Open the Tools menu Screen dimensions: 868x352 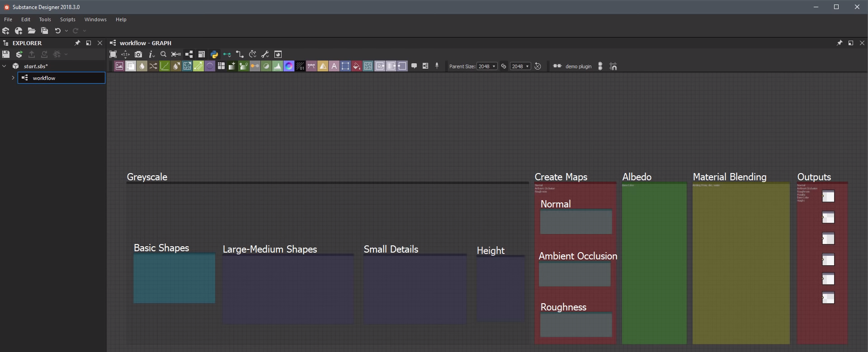pos(45,19)
